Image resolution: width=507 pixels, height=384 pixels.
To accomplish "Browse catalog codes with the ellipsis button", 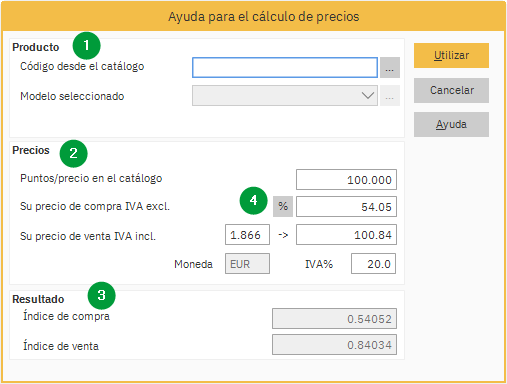I will [390, 68].
